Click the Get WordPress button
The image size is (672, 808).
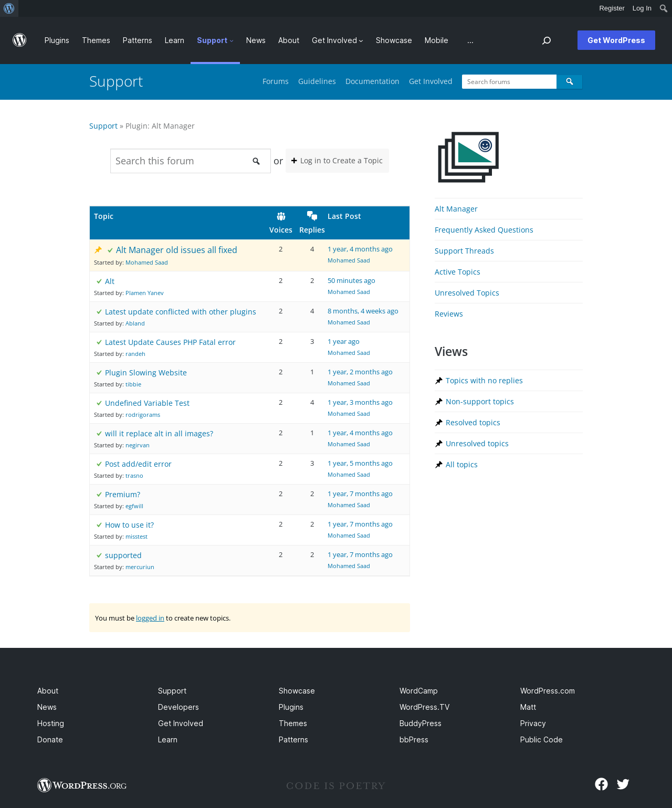coord(616,40)
